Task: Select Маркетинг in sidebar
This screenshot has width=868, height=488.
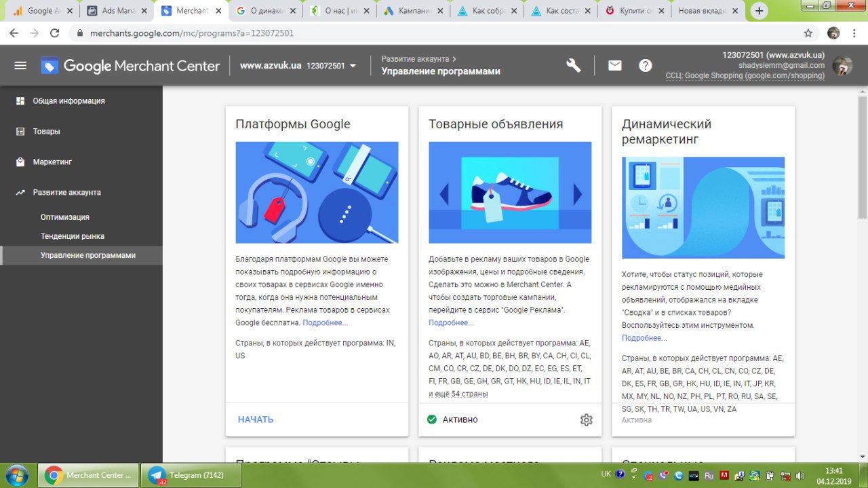Action: (x=81, y=162)
